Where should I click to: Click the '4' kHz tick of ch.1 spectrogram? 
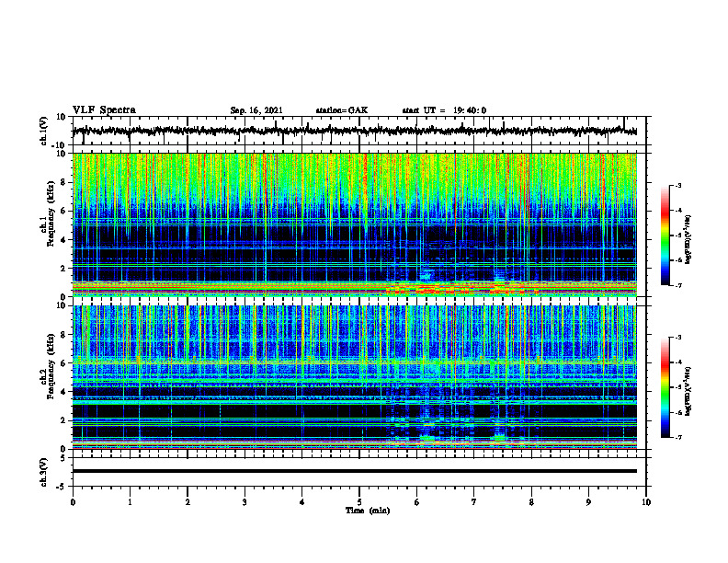click(x=63, y=240)
